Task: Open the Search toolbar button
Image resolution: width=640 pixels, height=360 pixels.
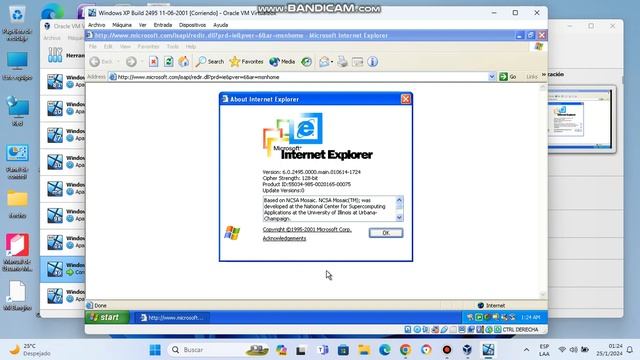Action: pyautogui.click(x=210, y=62)
